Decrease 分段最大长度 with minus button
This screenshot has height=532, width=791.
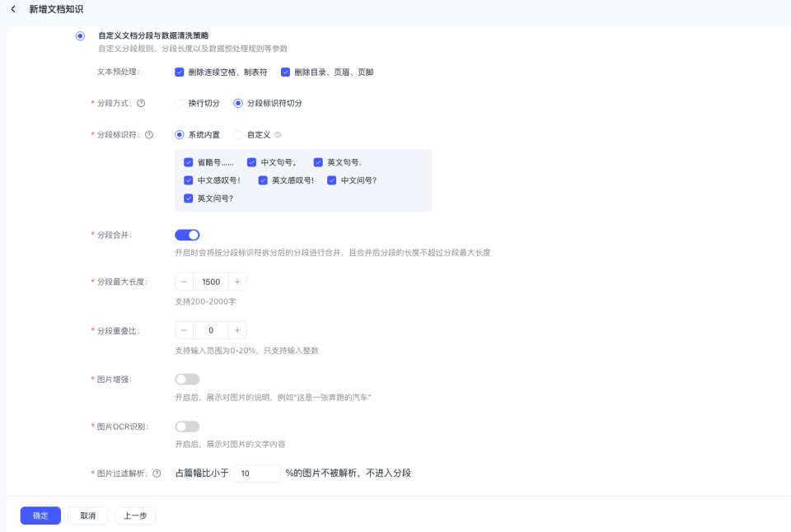tap(184, 282)
